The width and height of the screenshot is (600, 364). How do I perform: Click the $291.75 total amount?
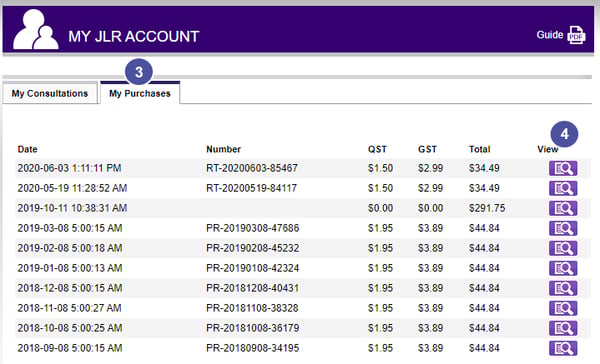coord(487,208)
